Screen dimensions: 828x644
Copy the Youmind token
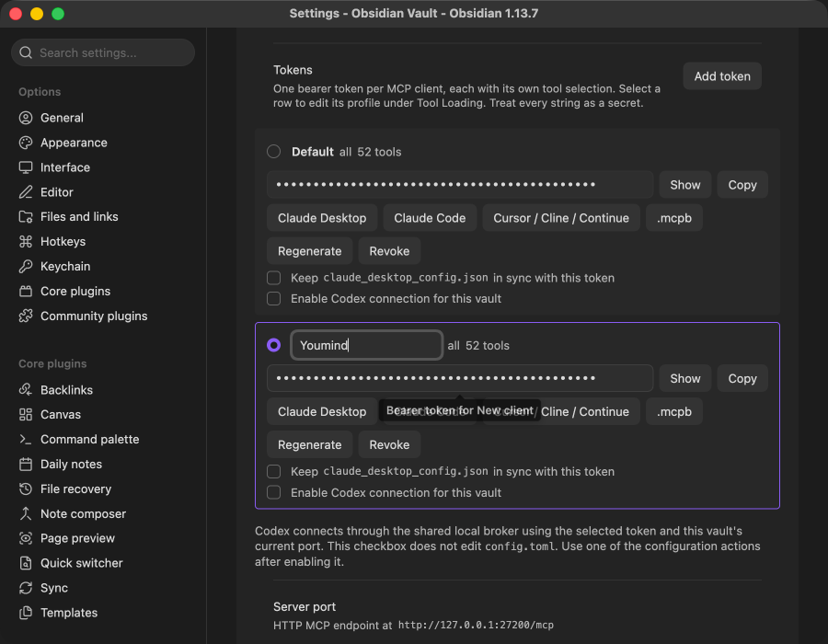pyautogui.click(x=742, y=378)
